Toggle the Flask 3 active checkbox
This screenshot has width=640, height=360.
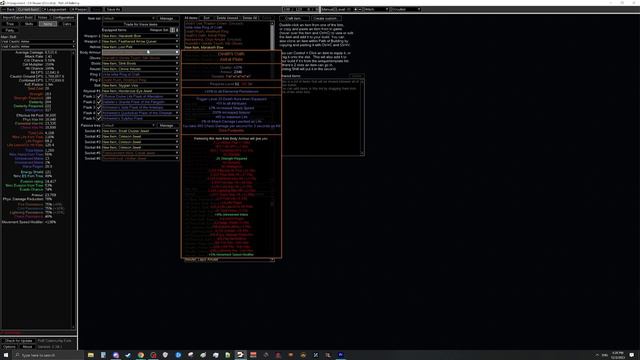[99, 107]
